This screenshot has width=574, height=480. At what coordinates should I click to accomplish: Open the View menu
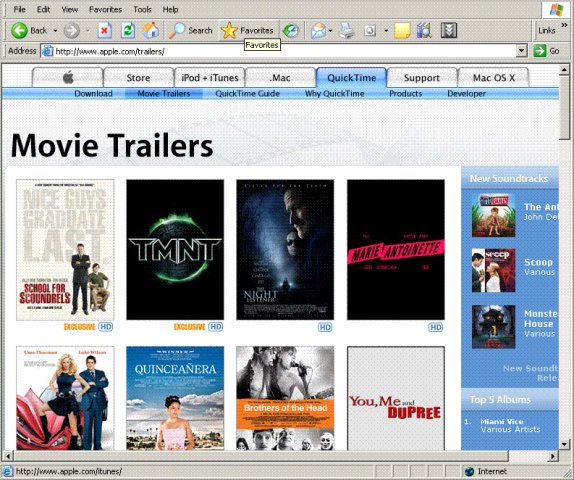click(x=70, y=9)
